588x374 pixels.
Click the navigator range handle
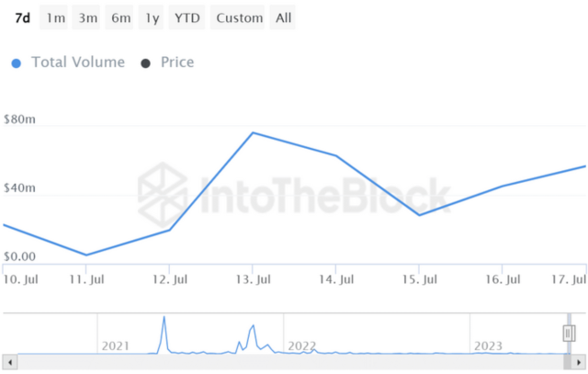(x=569, y=333)
